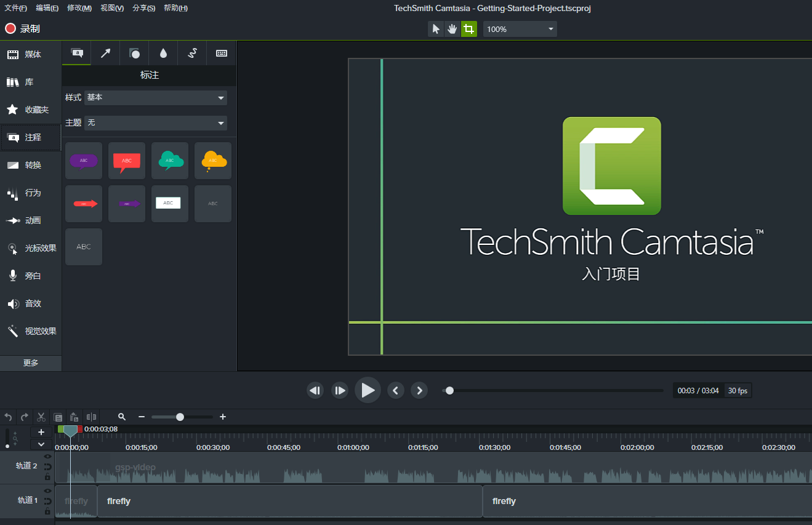
Task: Open the blur annotation category
Action: tap(163, 52)
